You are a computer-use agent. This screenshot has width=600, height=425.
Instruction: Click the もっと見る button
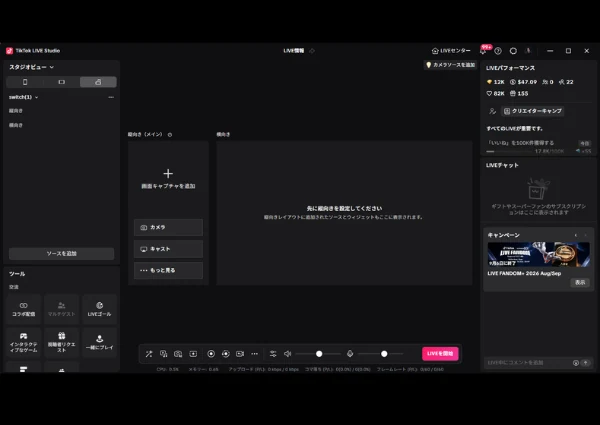click(168, 270)
